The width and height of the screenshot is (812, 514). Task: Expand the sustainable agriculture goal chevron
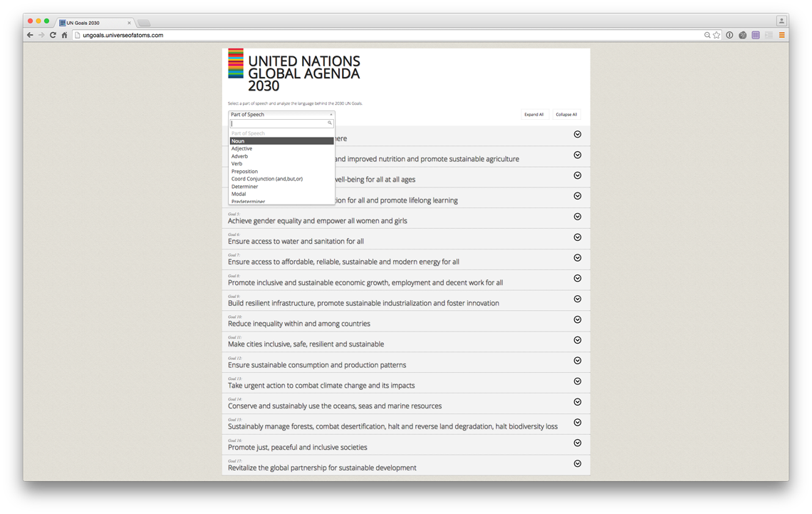(x=578, y=155)
